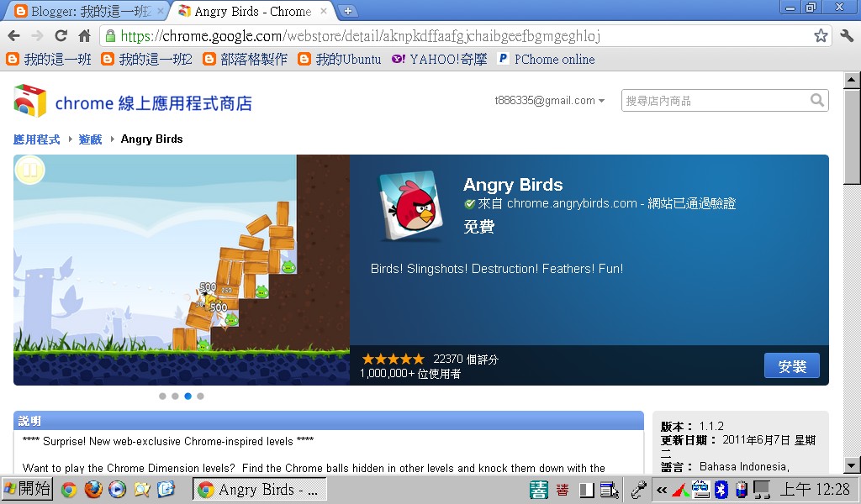
Task: Click the 安裝 install button
Action: pyautogui.click(x=792, y=365)
